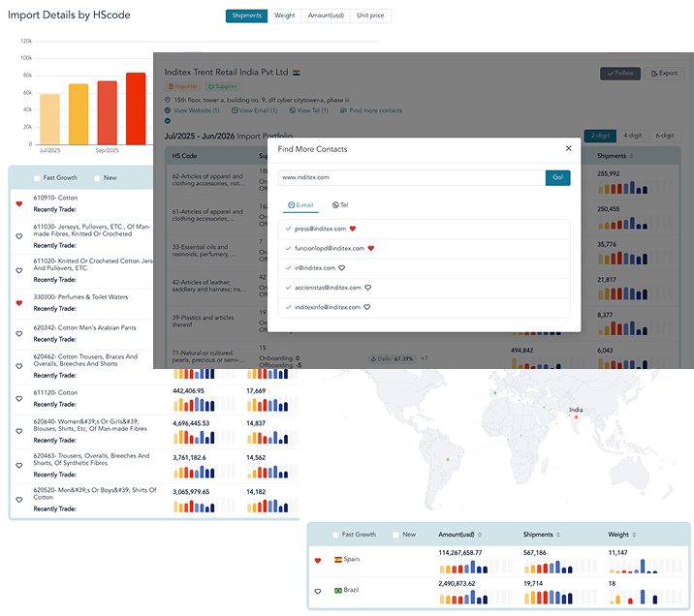The image size is (694, 616).
Task: Click heart icon beside Brazil row
Action: point(317,591)
